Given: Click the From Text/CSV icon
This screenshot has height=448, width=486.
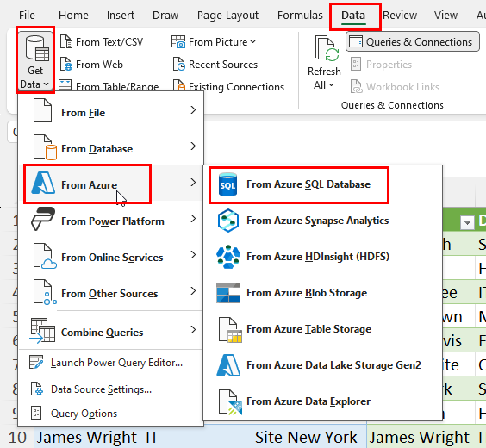Looking at the screenshot, I should click(66, 42).
